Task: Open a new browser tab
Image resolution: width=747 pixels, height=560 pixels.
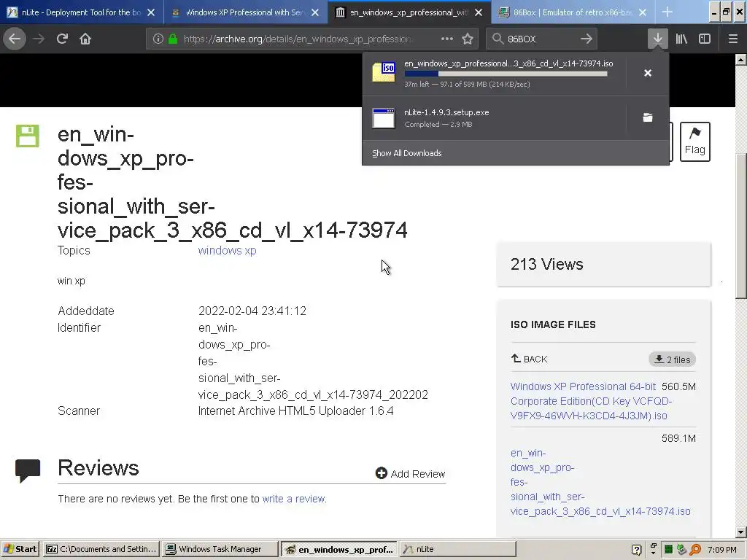Action: pyautogui.click(x=667, y=12)
